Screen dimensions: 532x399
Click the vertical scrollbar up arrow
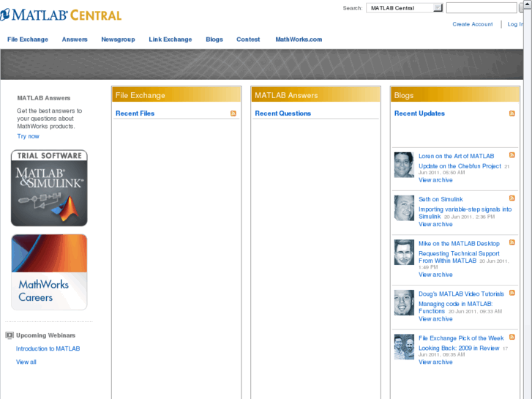pos(528,3)
